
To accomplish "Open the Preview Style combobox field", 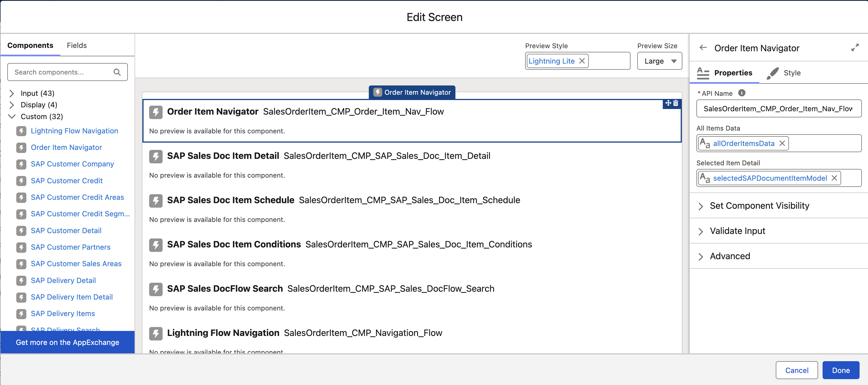I will coord(577,61).
